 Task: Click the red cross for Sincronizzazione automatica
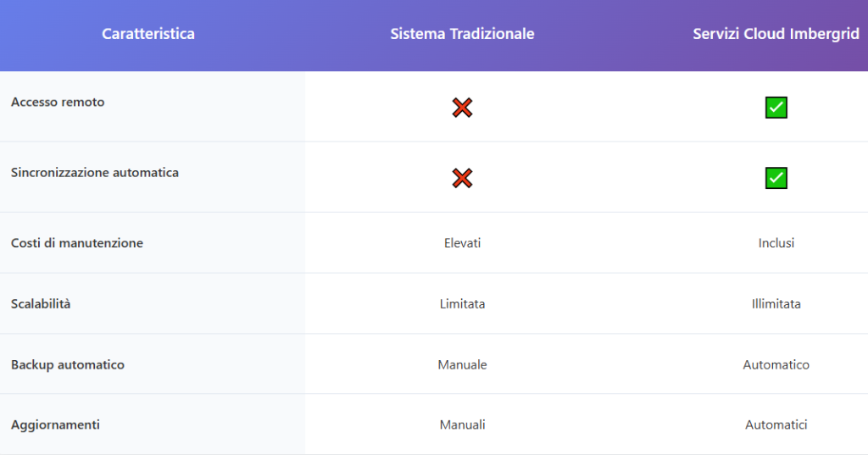point(462,178)
